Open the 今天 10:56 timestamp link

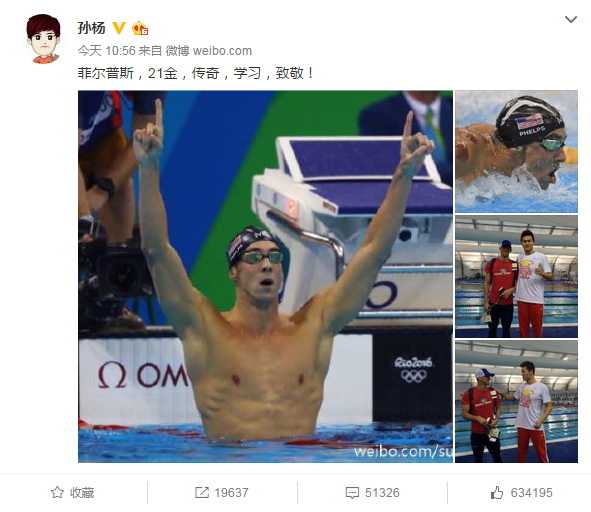pos(106,51)
